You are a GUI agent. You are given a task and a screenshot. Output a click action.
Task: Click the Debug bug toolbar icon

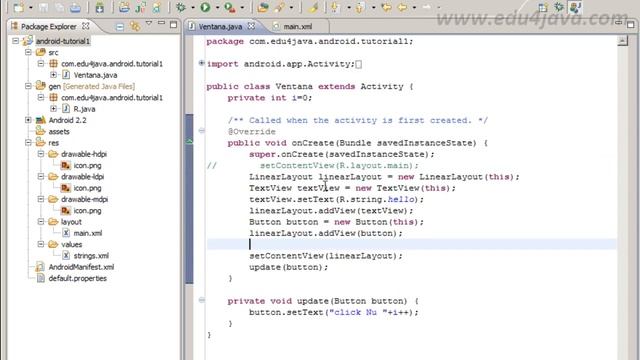[180, 7]
